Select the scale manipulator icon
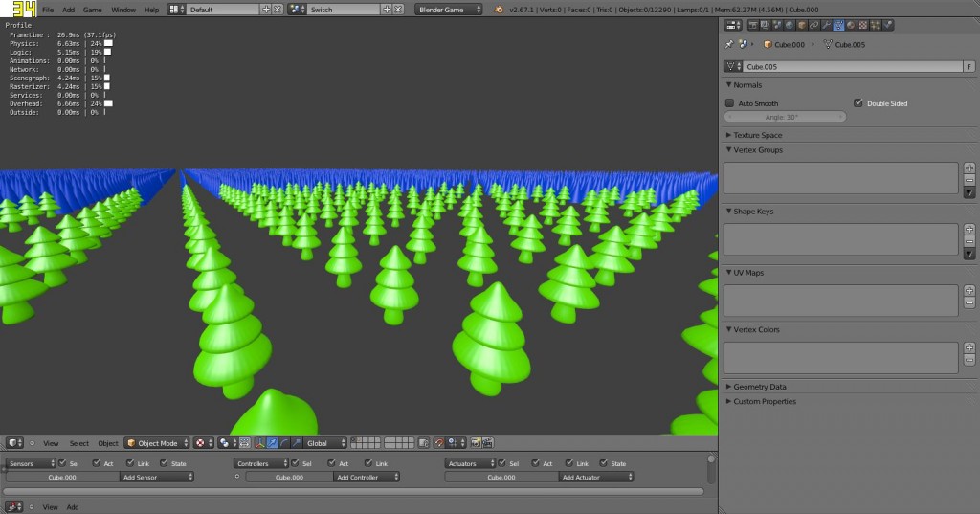980x514 pixels. 297,443
